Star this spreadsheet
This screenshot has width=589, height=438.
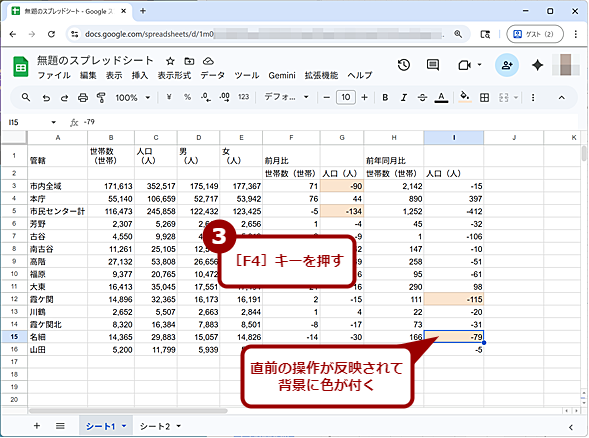170,61
